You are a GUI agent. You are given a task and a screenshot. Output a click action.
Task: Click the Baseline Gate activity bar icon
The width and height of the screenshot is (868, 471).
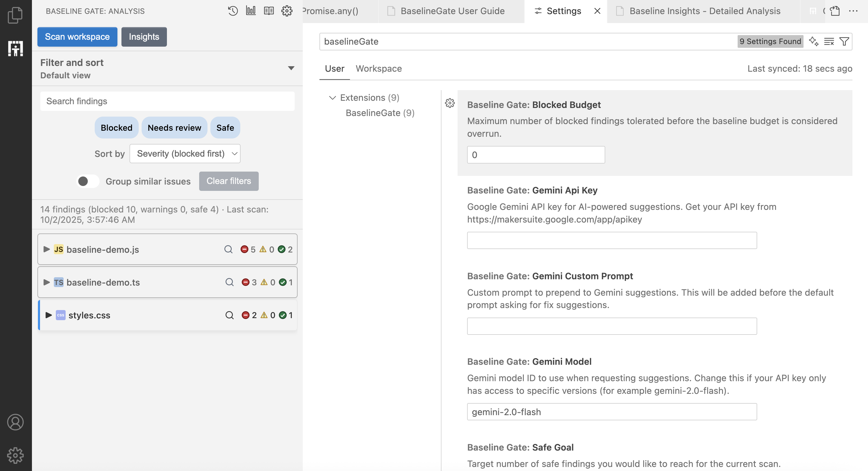click(x=16, y=49)
